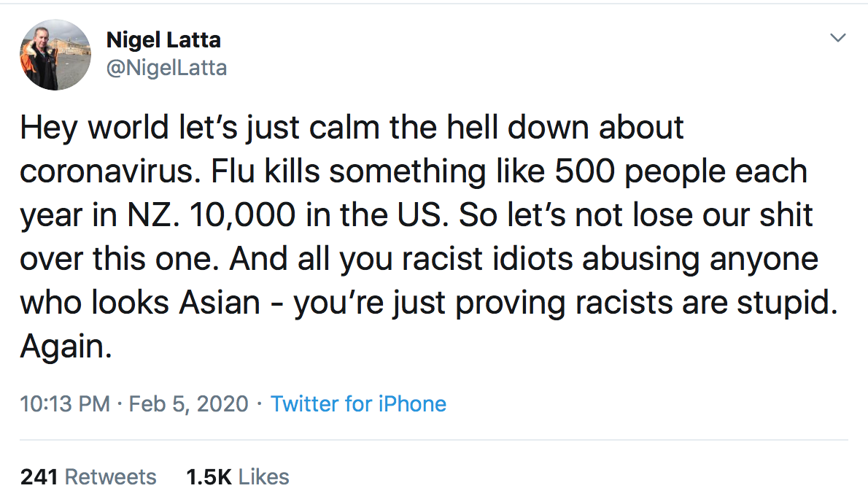The image size is (868, 499).
Task: Click the Feb 5, 2020 date
Action: [188, 403]
